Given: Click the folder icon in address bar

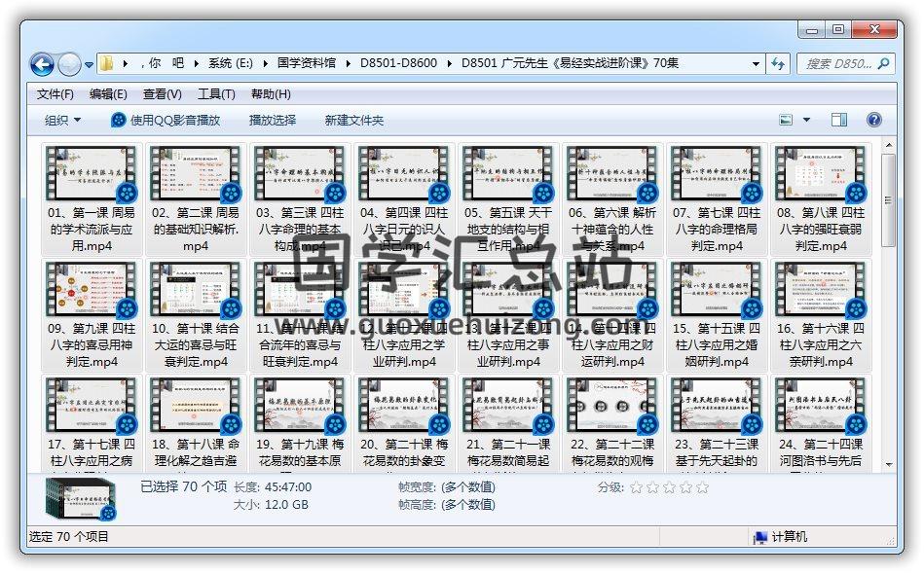Looking at the screenshot, I should [107, 64].
